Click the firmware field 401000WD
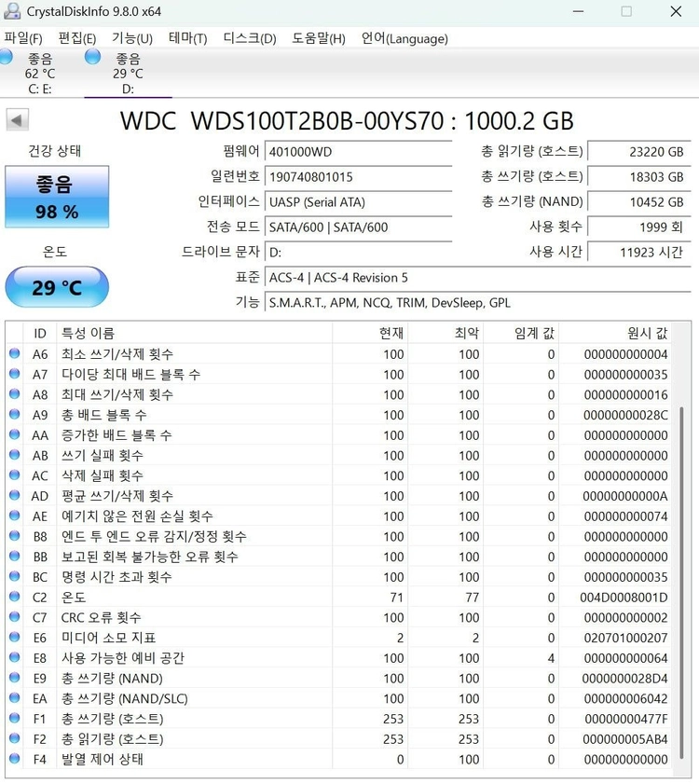This screenshot has width=699, height=784. pos(358,152)
